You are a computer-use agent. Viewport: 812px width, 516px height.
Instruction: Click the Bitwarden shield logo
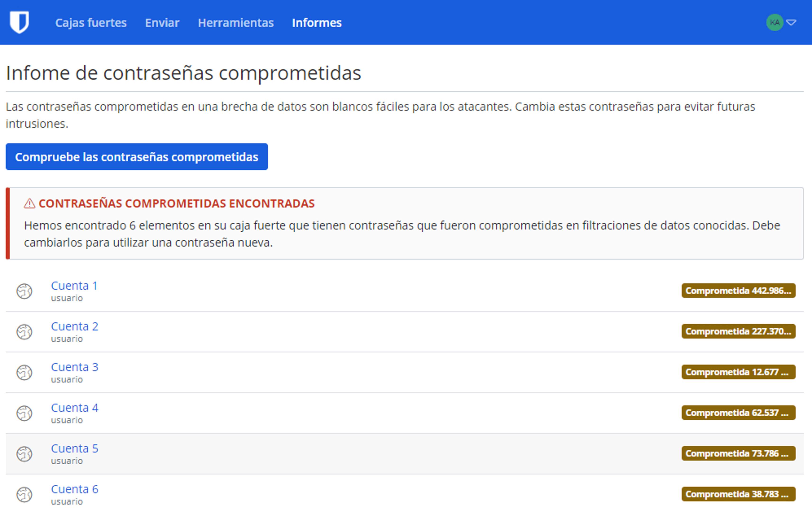click(19, 22)
